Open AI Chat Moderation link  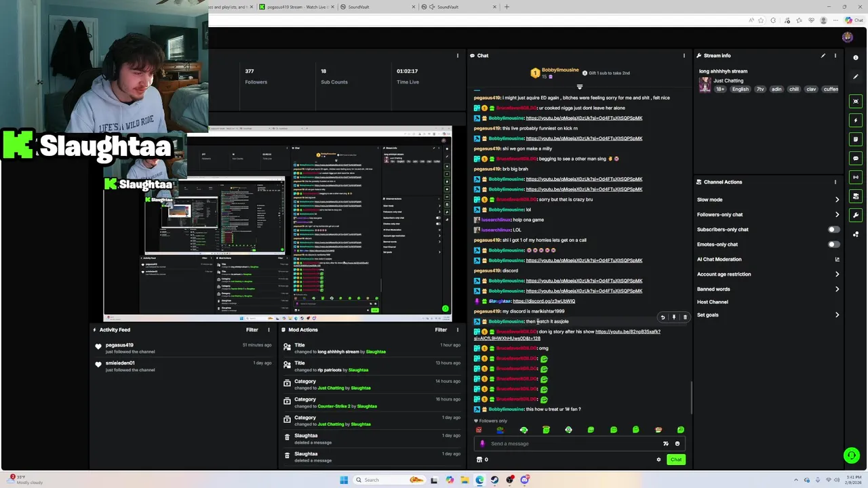(x=768, y=260)
